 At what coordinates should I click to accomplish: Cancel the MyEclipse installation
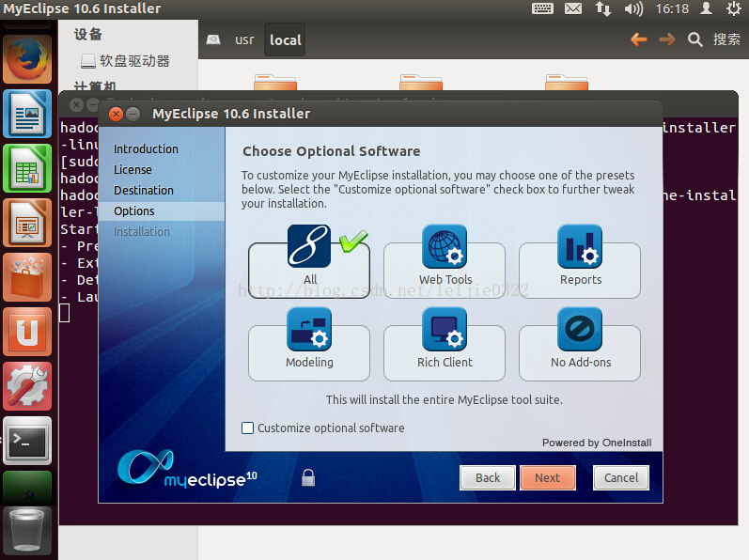621,478
